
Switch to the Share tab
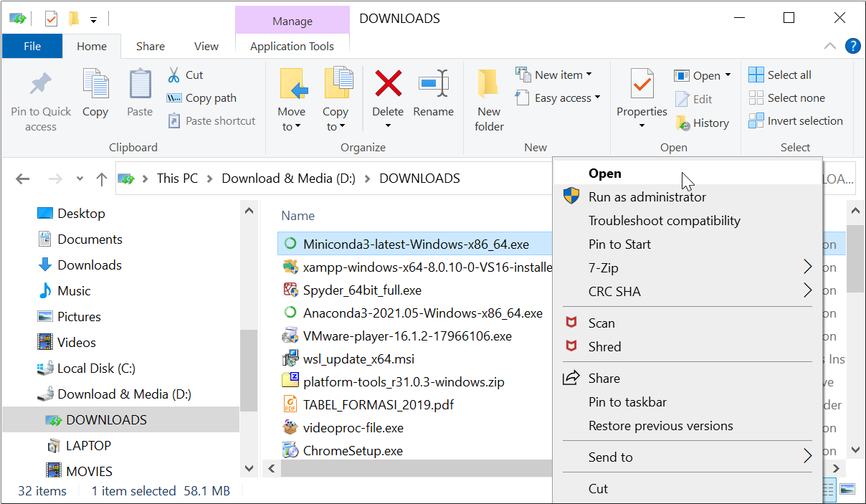click(x=151, y=46)
